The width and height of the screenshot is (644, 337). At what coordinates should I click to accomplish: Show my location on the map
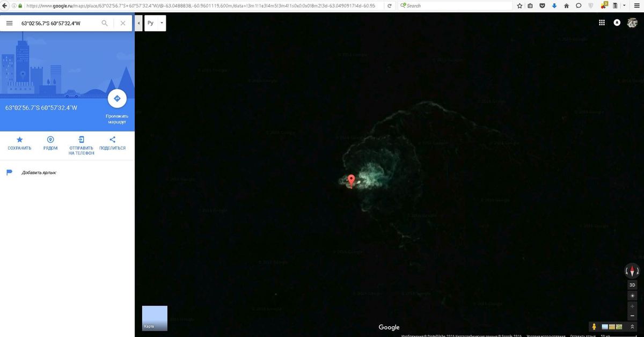(x=632, y=296)
